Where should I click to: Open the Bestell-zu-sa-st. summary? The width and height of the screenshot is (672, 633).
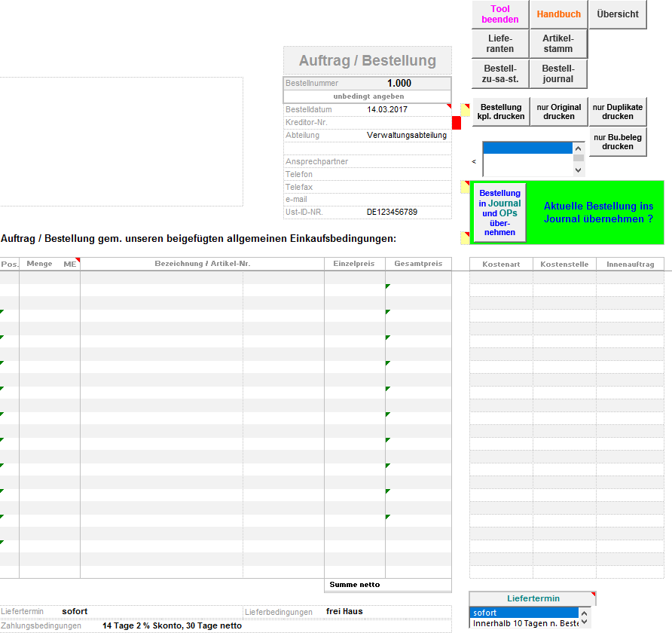pyautogui.click(x=500, y=74)
